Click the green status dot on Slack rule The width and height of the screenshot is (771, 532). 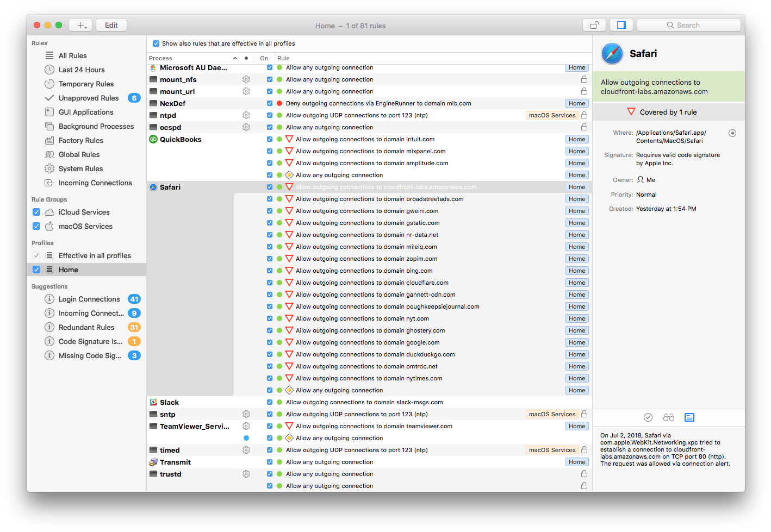click(x=279, y=402)
